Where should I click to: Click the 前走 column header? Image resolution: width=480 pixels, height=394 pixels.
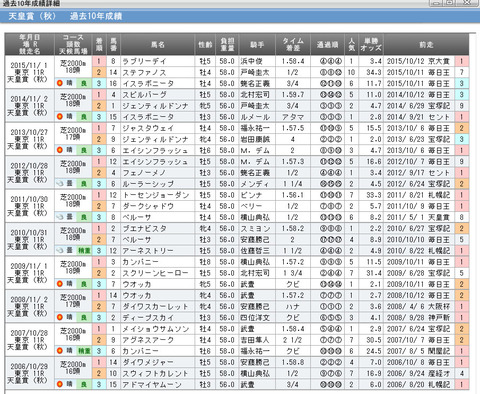click(426, 44)
